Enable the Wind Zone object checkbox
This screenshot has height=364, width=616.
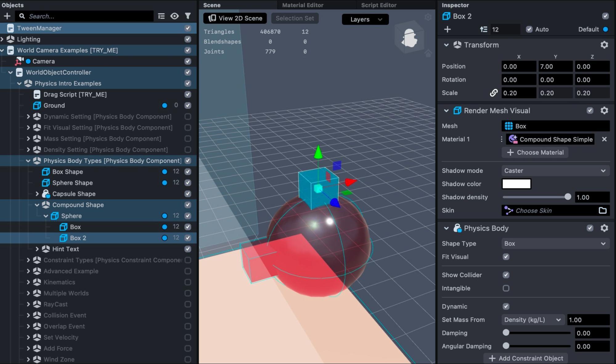click(188, 359)
